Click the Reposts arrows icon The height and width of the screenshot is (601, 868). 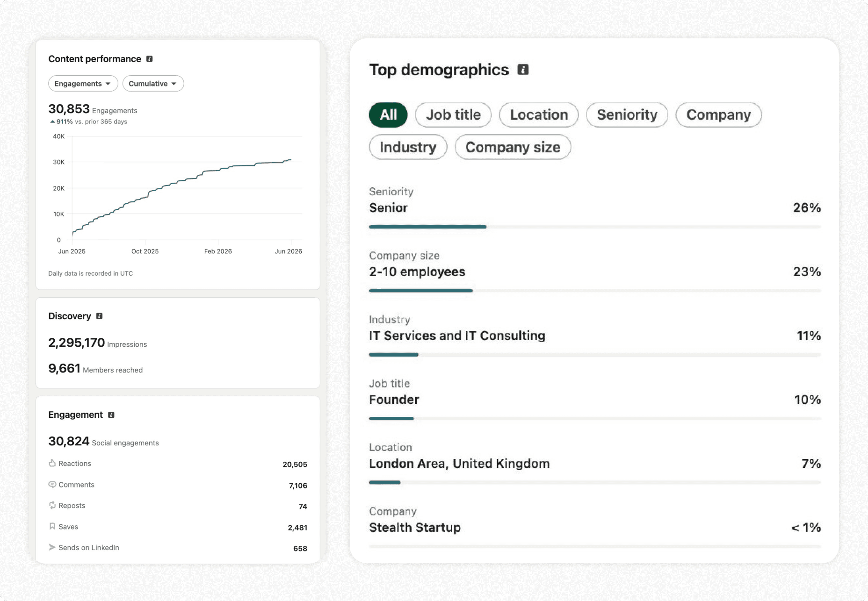click(x=52, y=505)
